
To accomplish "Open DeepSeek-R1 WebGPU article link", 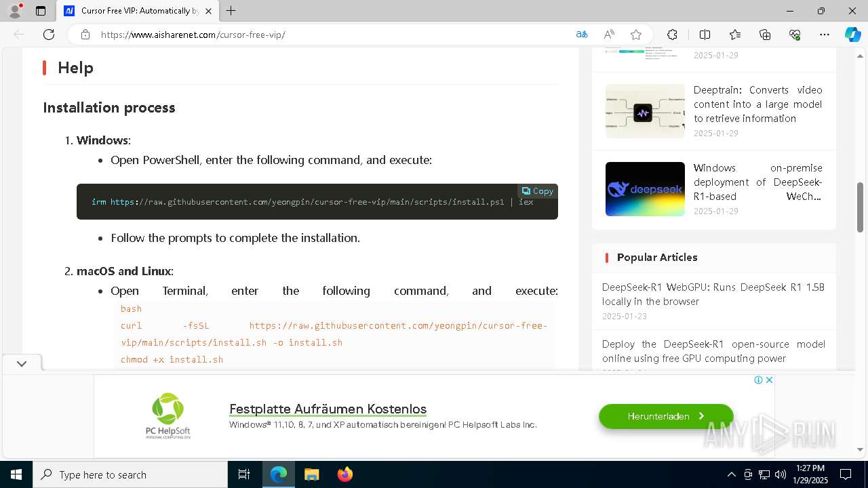I will point(713,294).
